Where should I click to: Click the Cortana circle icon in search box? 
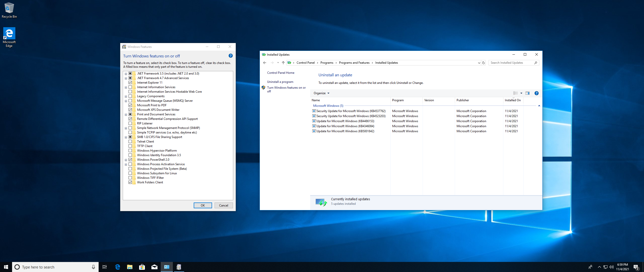pyautogui.click(x=17, y=267)
